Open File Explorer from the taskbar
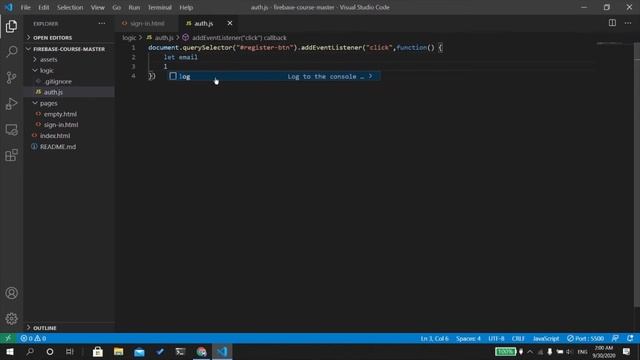640x360 pixels. tap(118, 352)
